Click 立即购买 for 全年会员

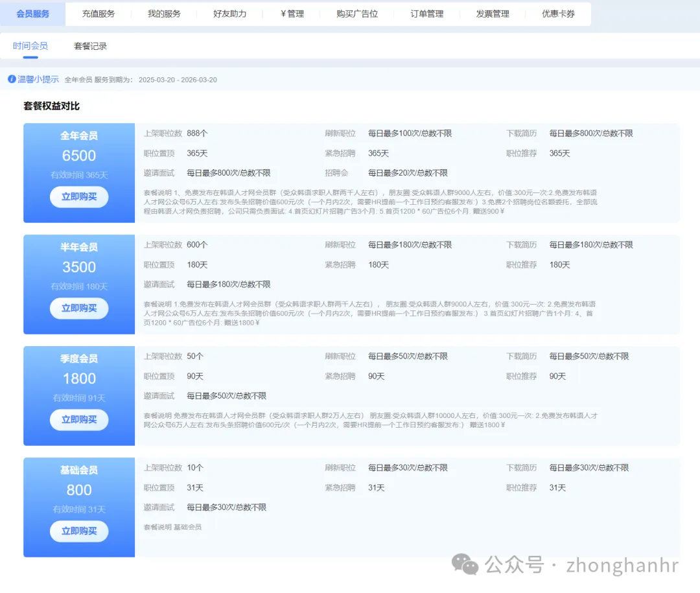(79, 197)
